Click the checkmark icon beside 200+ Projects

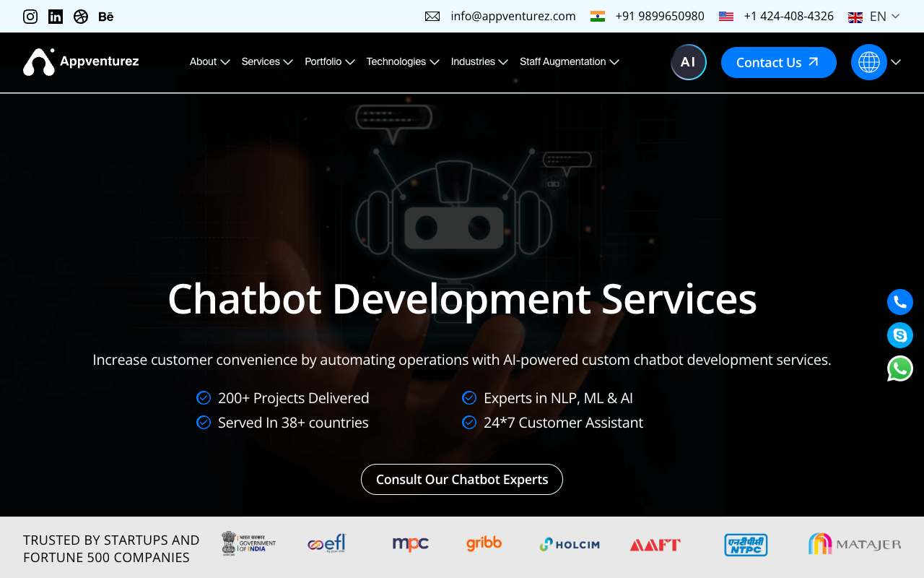(204, 397)
